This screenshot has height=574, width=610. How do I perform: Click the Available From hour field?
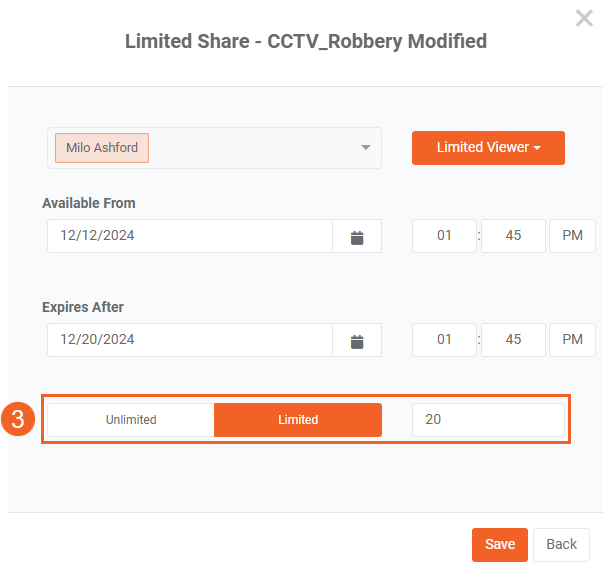coord(444,236)
